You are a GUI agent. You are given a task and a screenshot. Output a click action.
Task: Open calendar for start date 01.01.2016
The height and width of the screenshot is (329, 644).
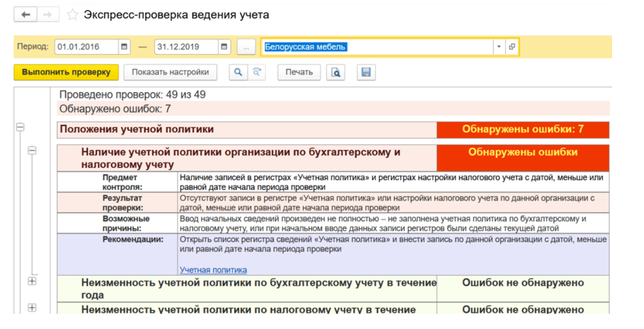tap(124, 47)
